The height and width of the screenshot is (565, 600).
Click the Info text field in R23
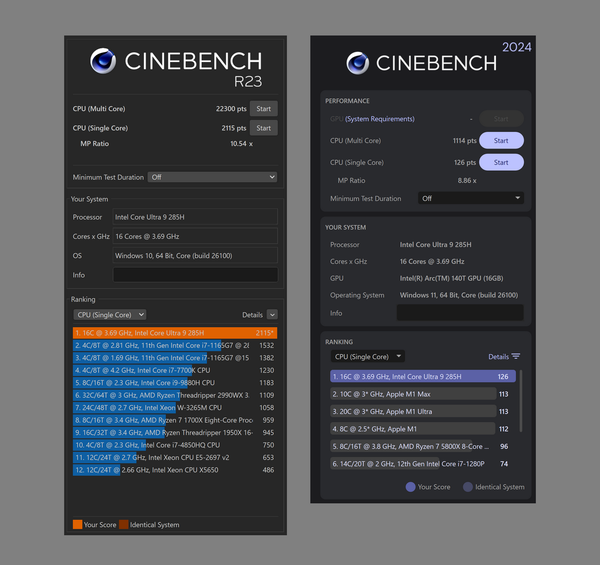[194, 275]
